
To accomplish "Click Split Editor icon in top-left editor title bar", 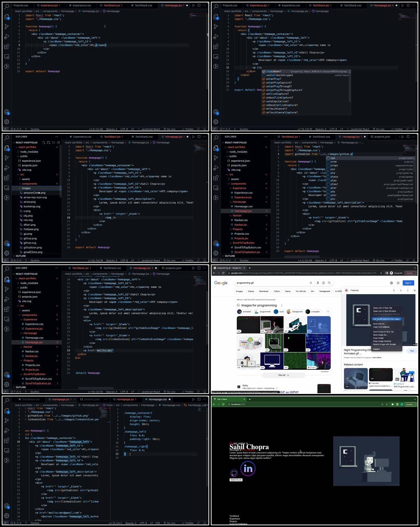I will tap(199, 6).
